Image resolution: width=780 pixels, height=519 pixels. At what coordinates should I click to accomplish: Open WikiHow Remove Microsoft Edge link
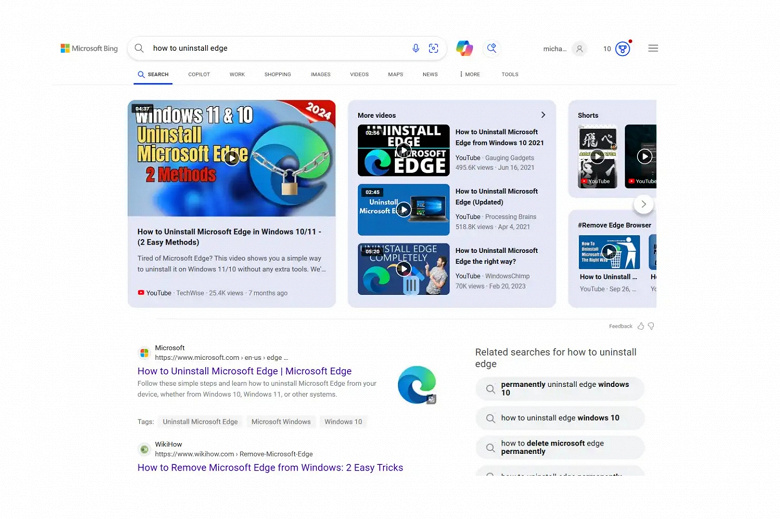[270, 467]
